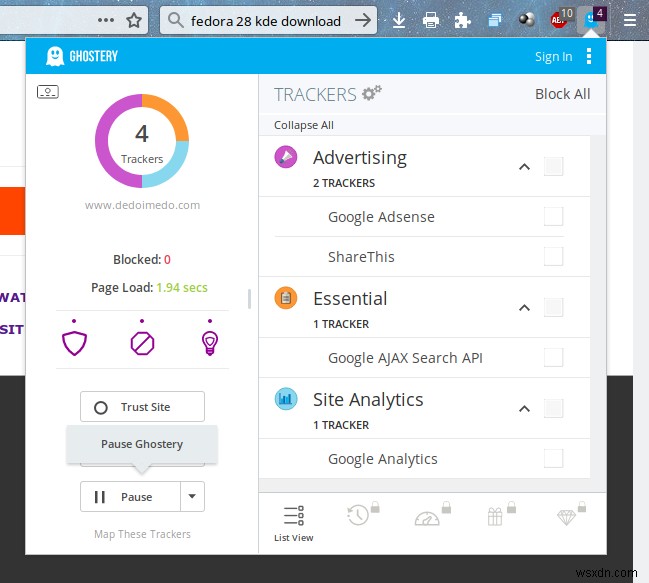The width and height of the screenshot is (649, 583).
Task: Click the left panel collapse handle
Action: pos(249,299)
